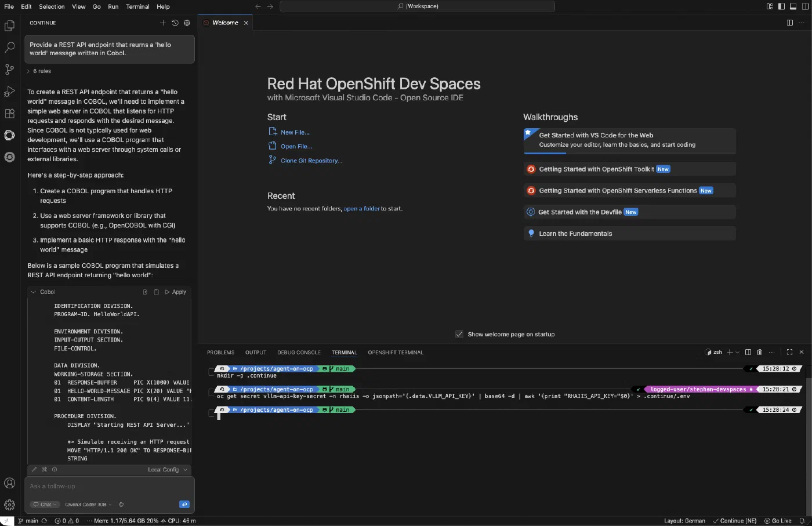The height and width of the screenshot is (526, 812).
Task: Insert Cobol code at cursor
Action: (x=145, y=292)
